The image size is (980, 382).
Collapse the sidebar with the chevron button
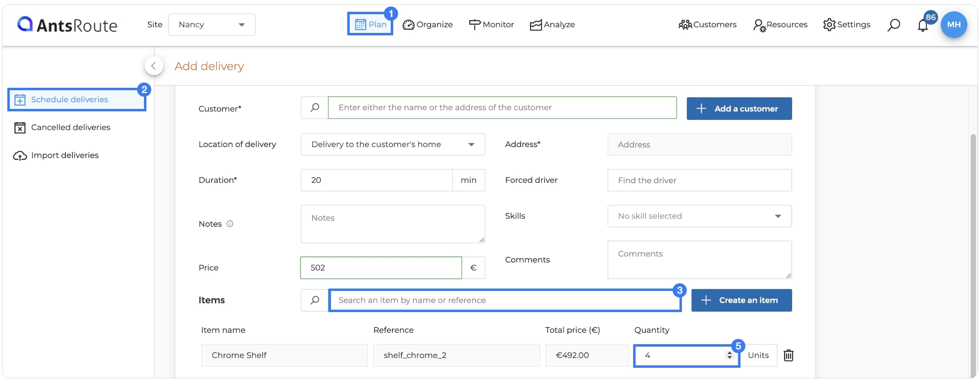(154, 66)
